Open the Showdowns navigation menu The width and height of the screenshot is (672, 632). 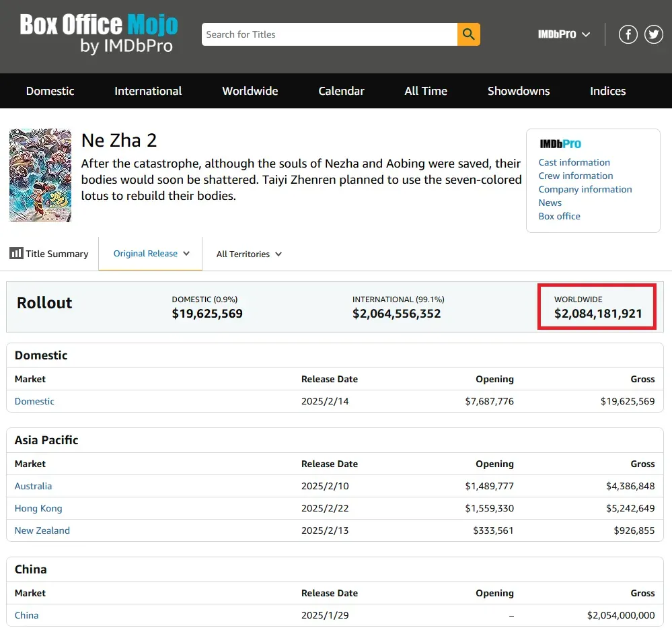tap(519, 91)
